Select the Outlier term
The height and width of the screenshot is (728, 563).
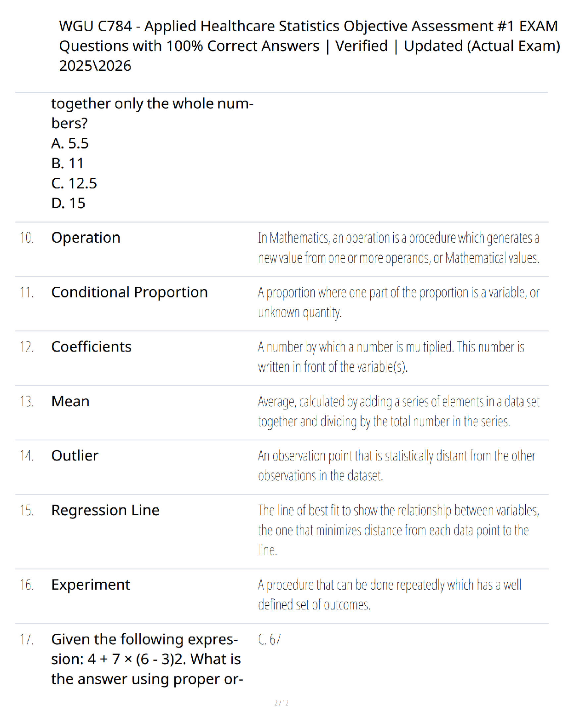(75, 455)
